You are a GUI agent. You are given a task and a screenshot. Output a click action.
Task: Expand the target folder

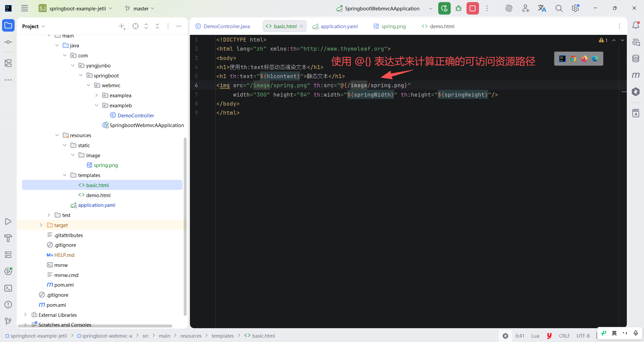[x=41, y=225]
